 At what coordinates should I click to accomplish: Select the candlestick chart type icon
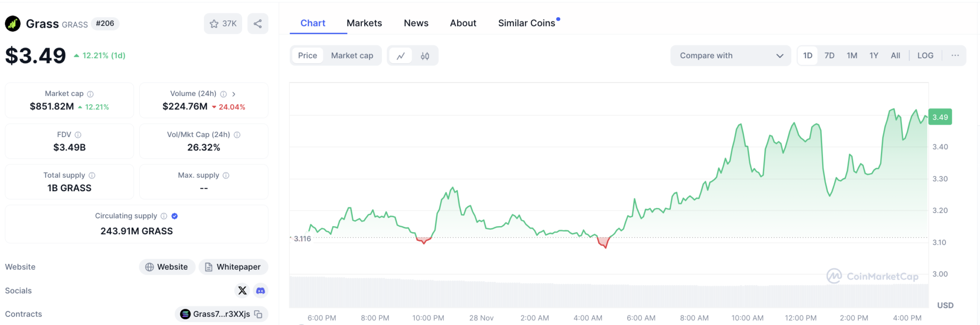(425, 55)
